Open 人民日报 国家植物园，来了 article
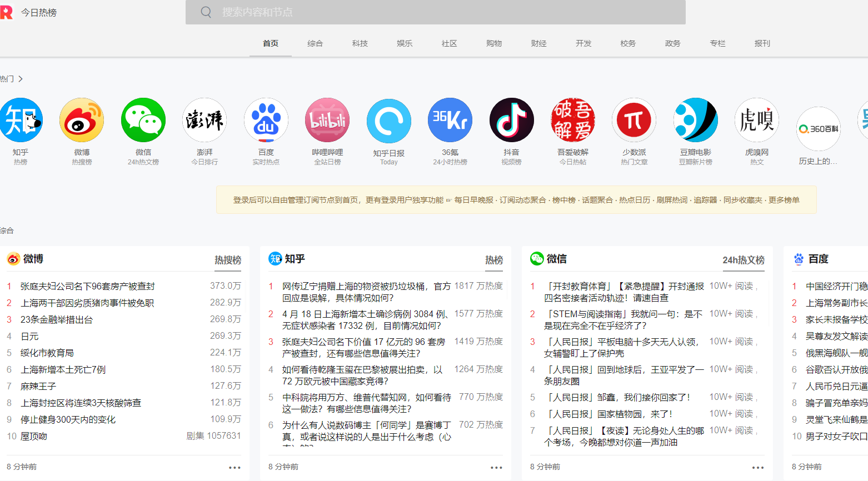Image resolution: width=868 pixels, height=481 pixels. point(610,414)
